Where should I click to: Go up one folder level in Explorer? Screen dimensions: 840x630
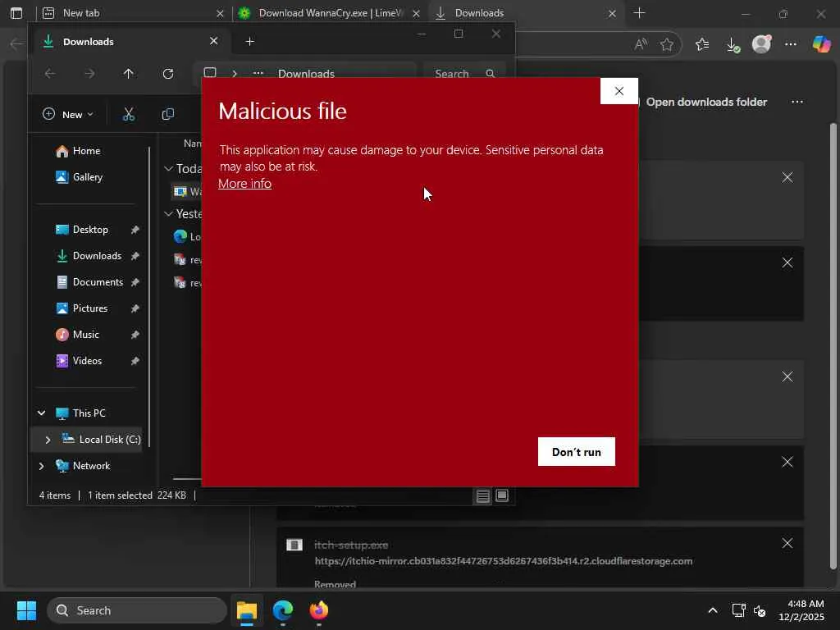coord(129,74)
